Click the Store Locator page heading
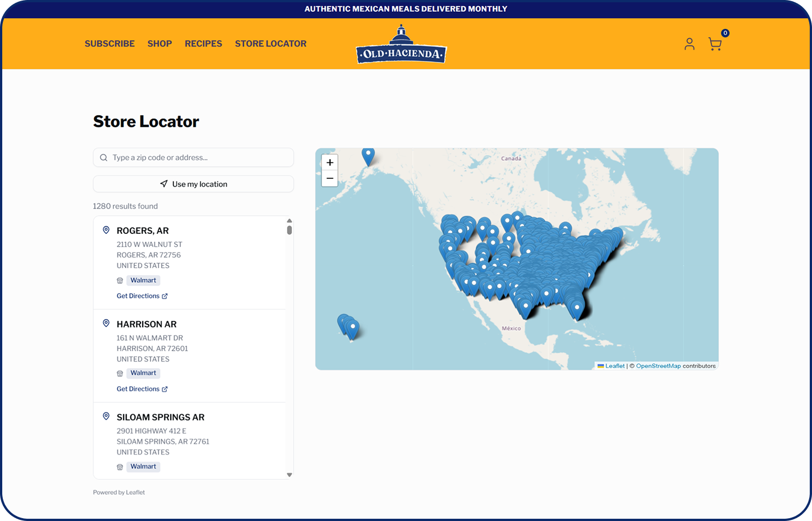812x521 pixels. click(x=146, y=121)
